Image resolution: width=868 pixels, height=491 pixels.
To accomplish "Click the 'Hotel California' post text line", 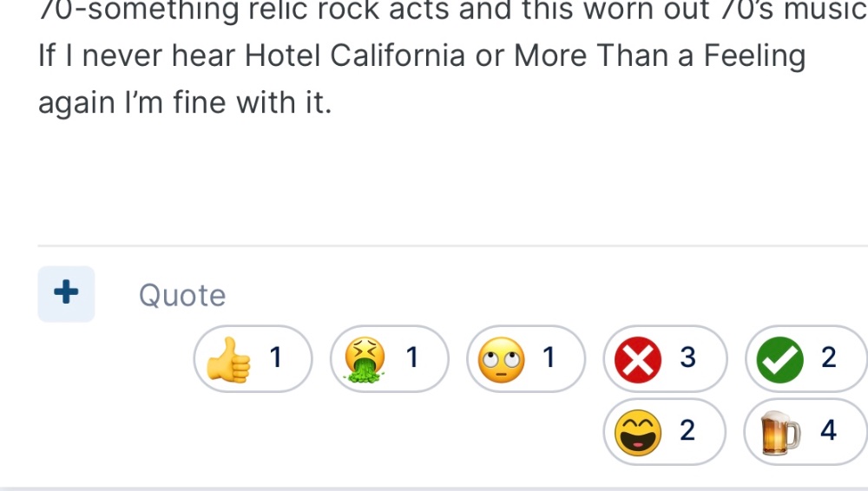I will 422,56.
